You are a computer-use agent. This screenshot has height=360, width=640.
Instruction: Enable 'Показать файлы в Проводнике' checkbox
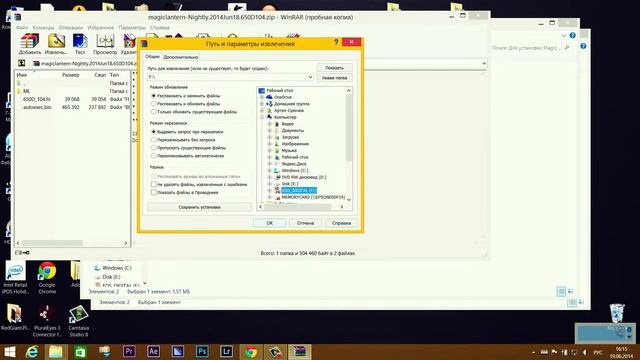tap(154, 192)
